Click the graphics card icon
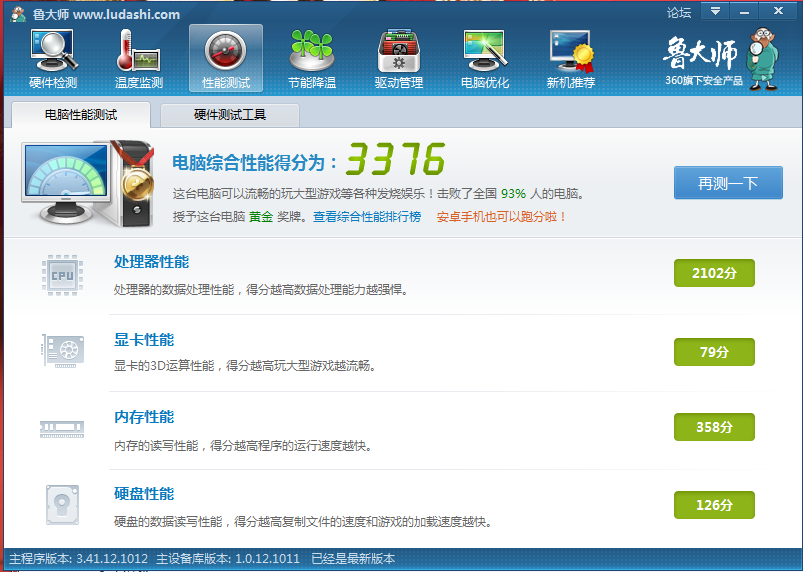Viewport: 803px width, 572px height. coord(62,351)
